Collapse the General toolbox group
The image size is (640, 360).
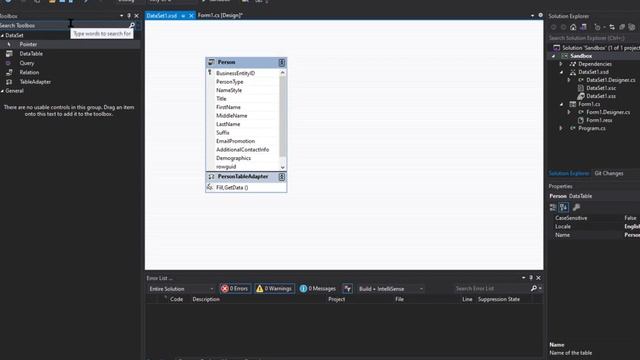pyautogui.click(x=2, y=91)
